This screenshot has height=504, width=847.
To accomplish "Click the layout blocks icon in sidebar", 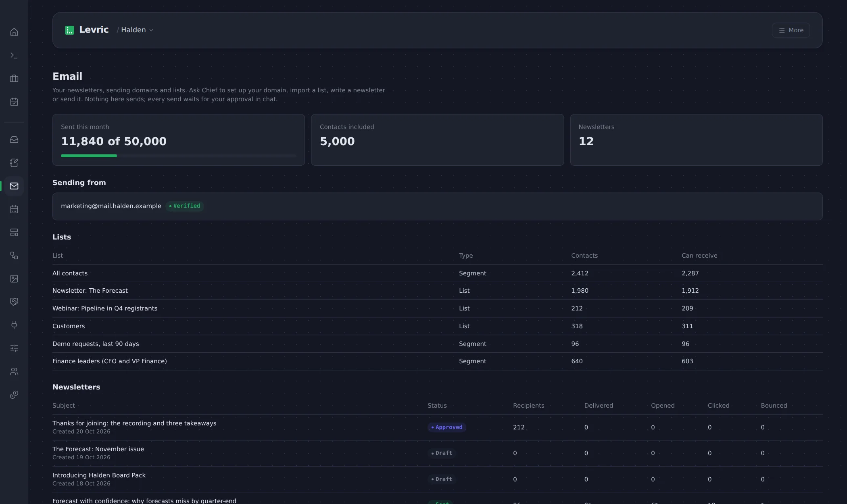I will pos(14,233).
